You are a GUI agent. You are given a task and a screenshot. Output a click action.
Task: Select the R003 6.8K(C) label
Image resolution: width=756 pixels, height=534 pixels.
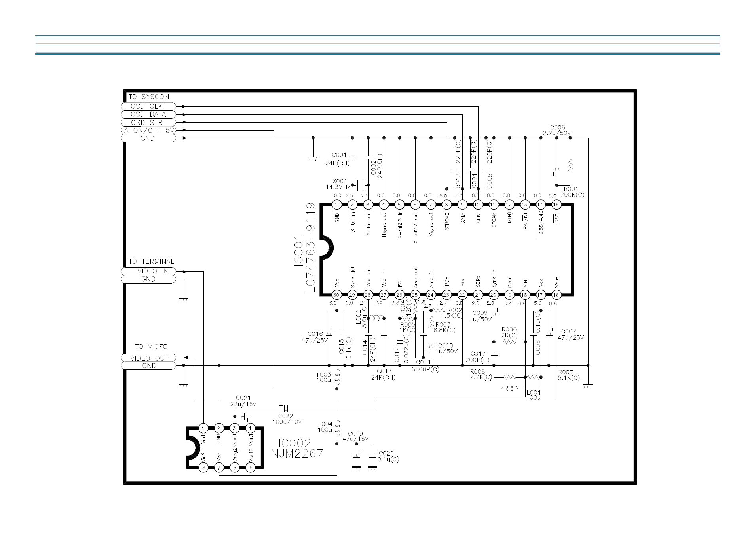click(444, 327)
